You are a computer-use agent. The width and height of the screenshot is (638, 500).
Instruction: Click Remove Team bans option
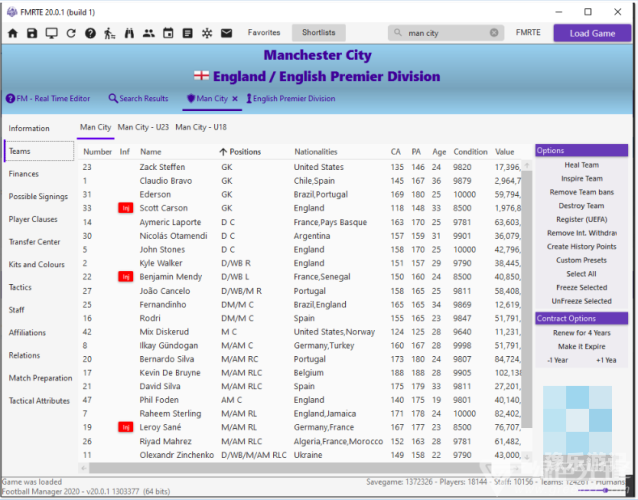pos(581,192)
